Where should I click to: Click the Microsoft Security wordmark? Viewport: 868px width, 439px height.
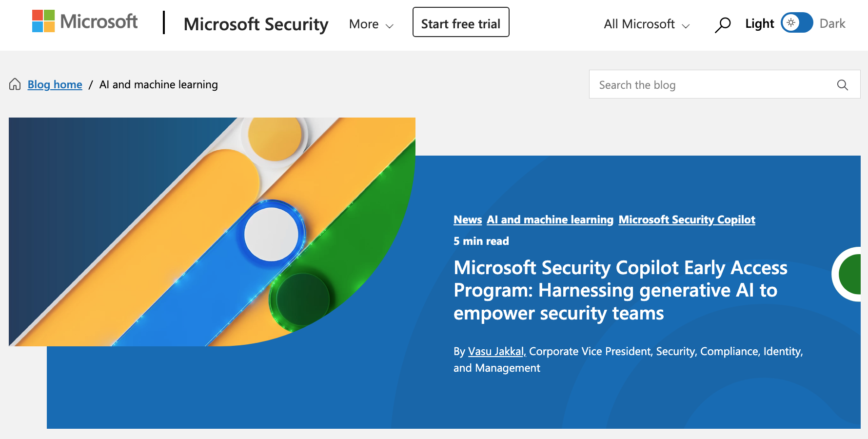256,24
